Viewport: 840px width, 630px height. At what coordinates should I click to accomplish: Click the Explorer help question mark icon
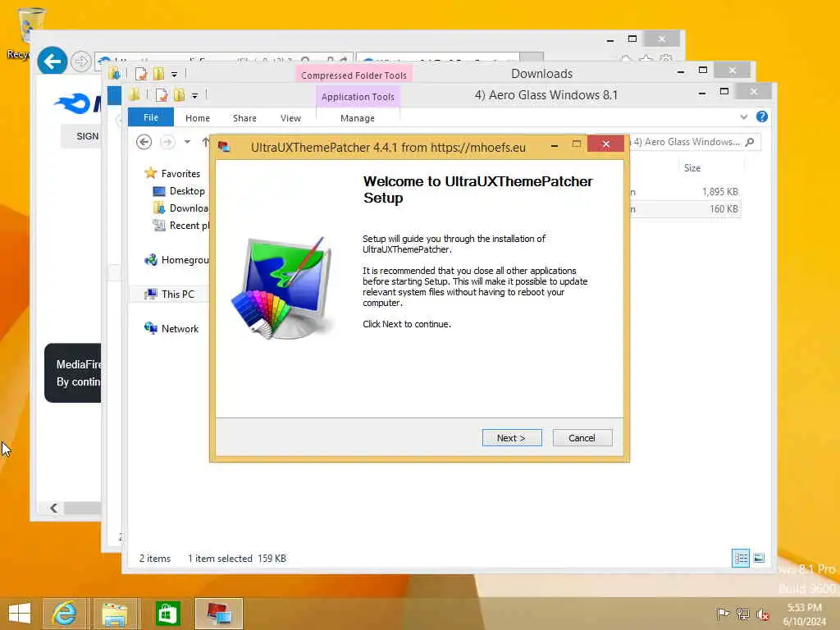(761, 116)
